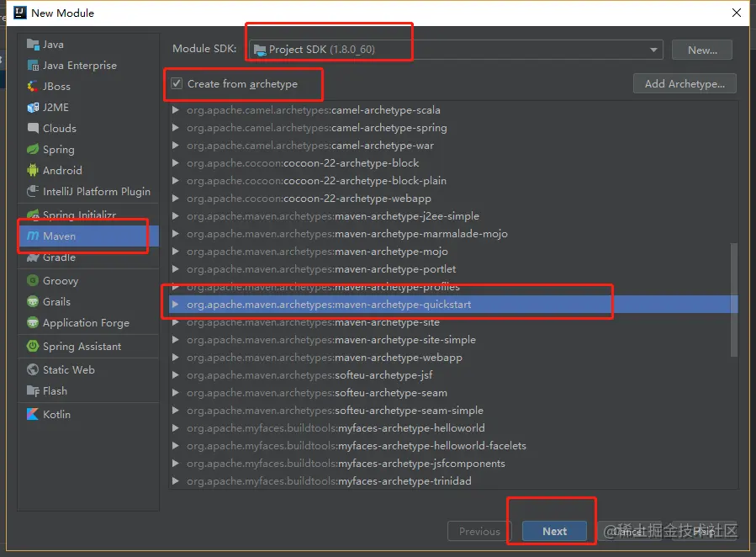This screenshot has height=557, width=756.
Task: Select Gradle in the module list
Action: [88, 257]
